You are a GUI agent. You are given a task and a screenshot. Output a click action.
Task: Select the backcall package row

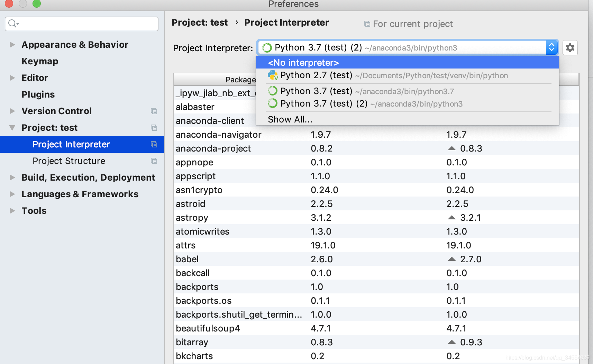coord(376,273)
